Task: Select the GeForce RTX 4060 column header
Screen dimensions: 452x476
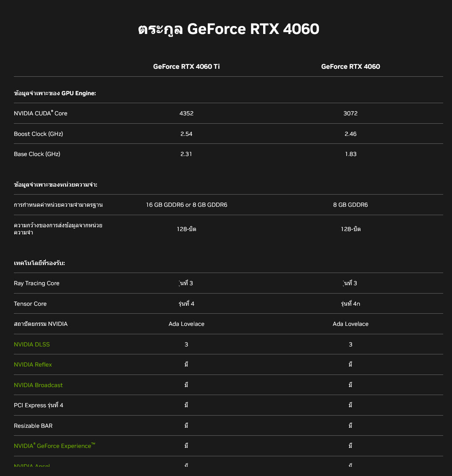Action: tap(350, 66)
